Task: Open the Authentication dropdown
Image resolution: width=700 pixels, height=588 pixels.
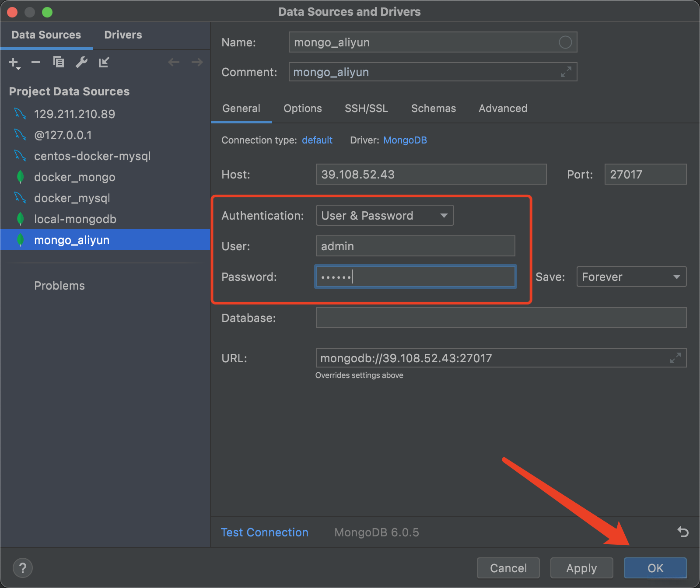Action: 385,216
